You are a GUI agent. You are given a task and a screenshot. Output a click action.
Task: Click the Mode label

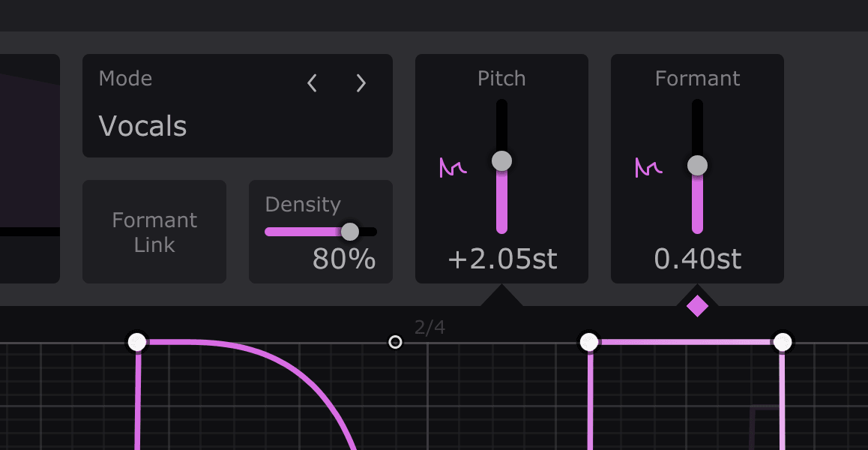[125, 79]
